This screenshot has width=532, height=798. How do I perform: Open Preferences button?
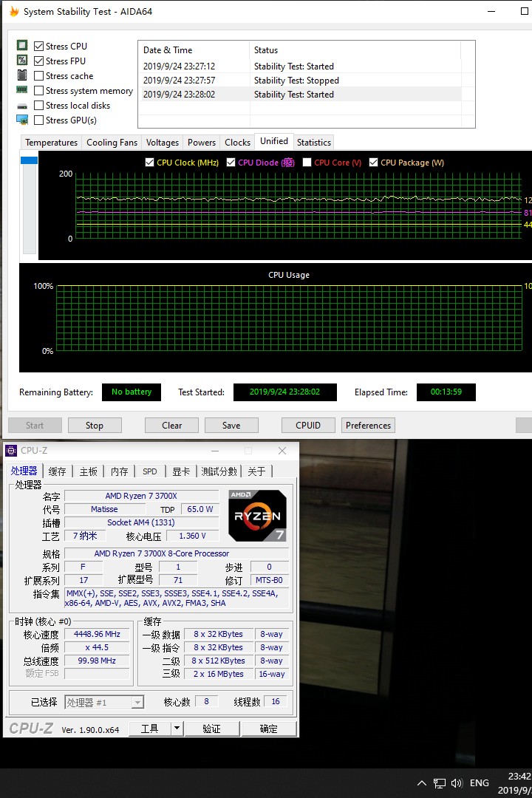(368, 426)
